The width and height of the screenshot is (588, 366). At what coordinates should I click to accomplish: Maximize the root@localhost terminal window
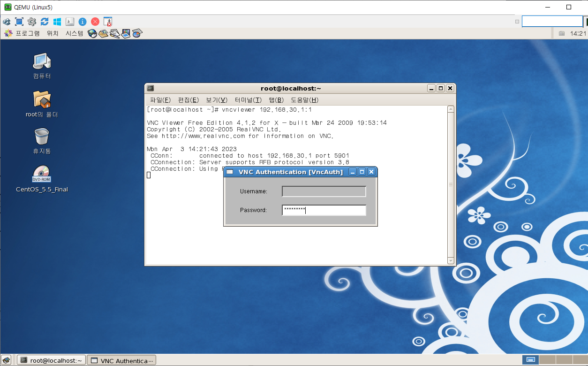click(x=441, y=88)
